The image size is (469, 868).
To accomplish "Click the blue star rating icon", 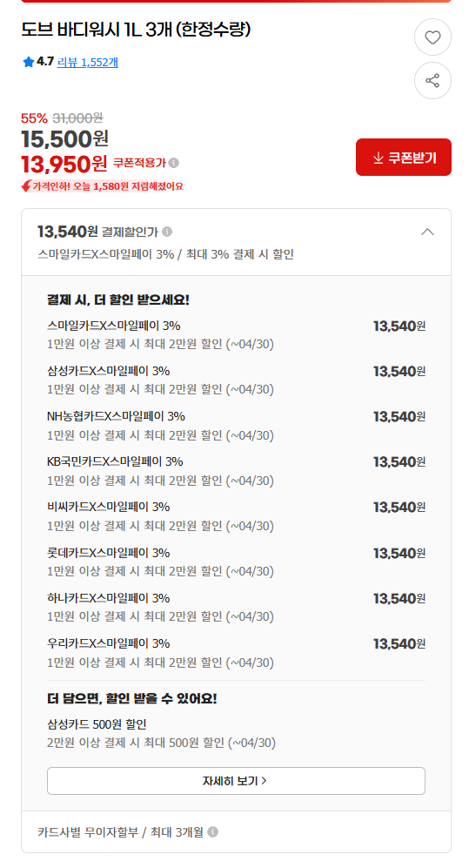I will (x=28, y=62).
